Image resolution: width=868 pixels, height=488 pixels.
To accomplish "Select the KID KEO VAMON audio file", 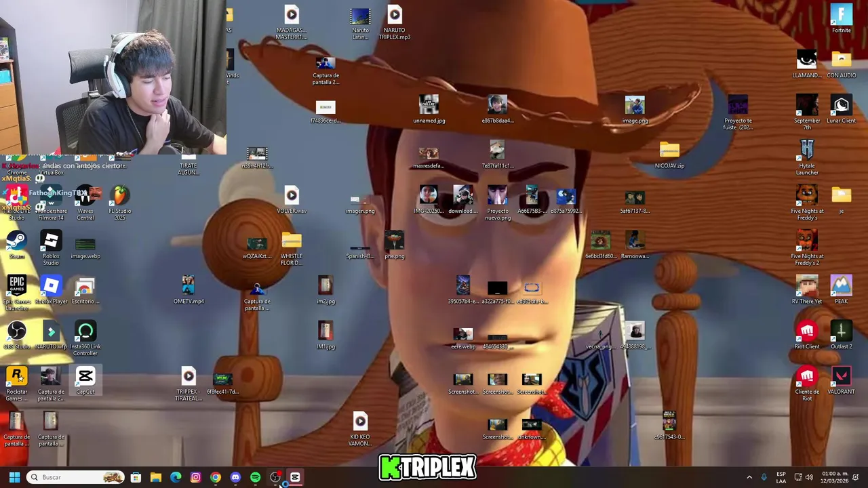I will tap(360, 429).
